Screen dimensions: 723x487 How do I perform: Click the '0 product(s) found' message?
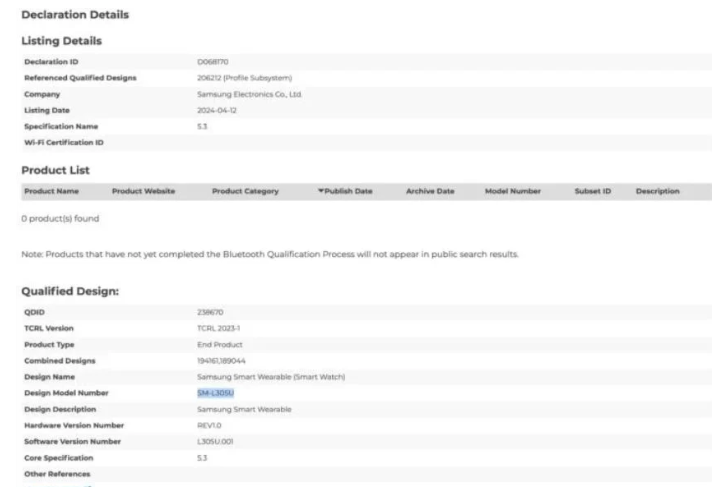point(60,219)
